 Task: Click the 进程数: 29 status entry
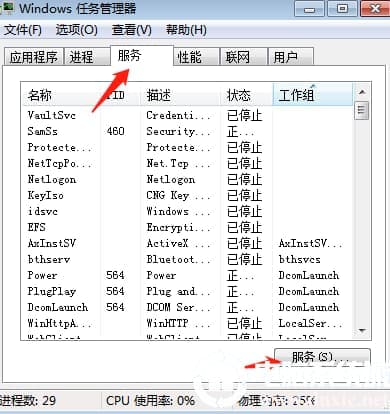click(x=28, y=400)
